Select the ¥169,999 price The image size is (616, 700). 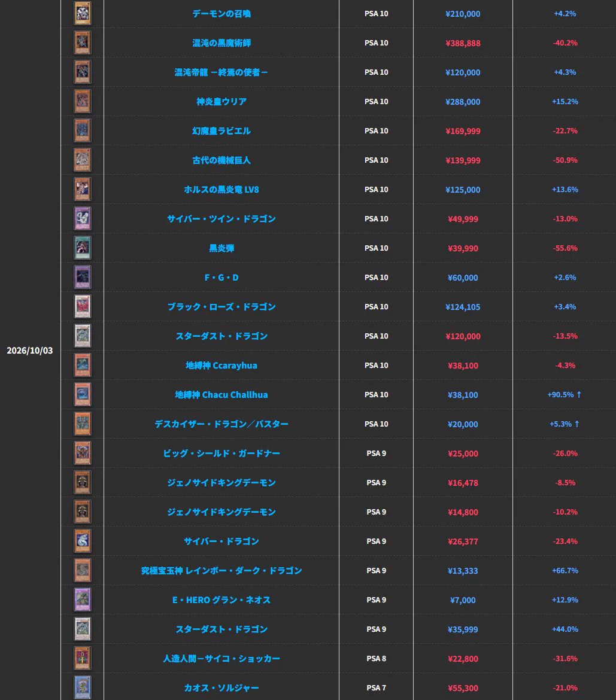pos(463,131)
